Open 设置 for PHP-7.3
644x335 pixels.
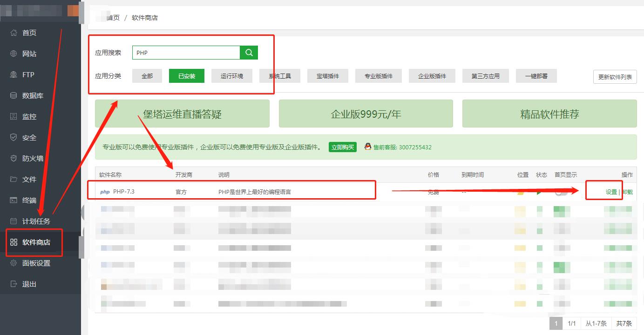click(x=611, y=192)
